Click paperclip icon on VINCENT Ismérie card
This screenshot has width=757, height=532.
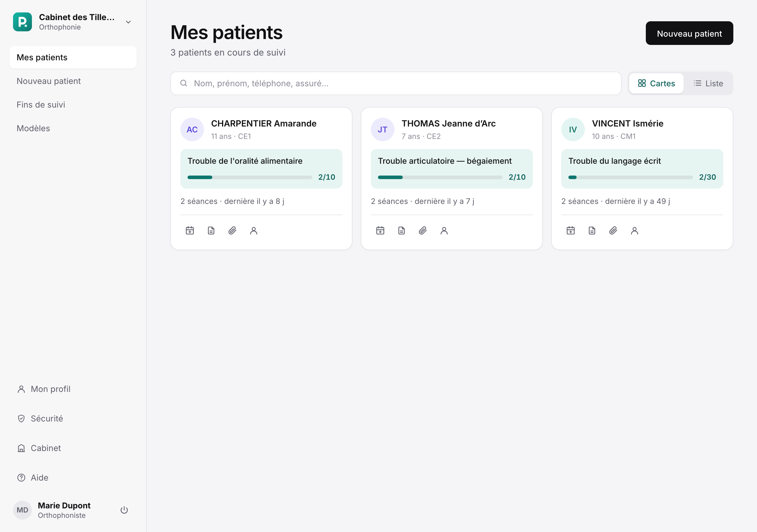[613, 231]
